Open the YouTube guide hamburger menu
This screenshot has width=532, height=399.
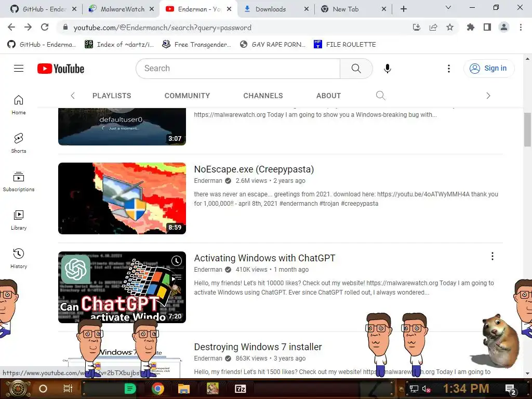pyautogui.click(x=19, y=69)
